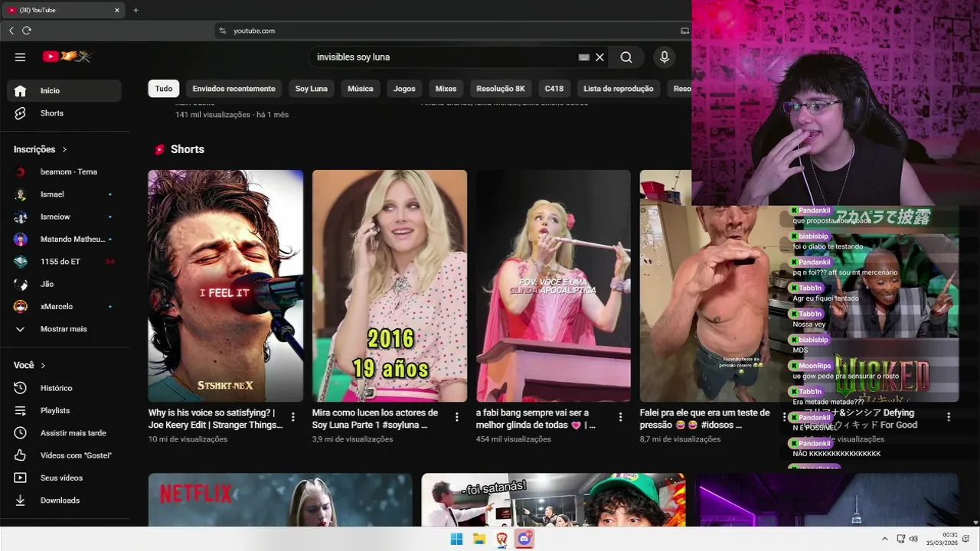
Task: Open the Matando Matheu... channel
Action: click(x=64, y=239)
